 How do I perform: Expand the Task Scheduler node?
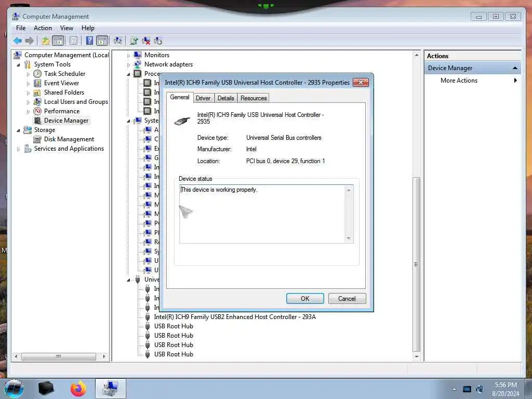(x=28, y=74)
